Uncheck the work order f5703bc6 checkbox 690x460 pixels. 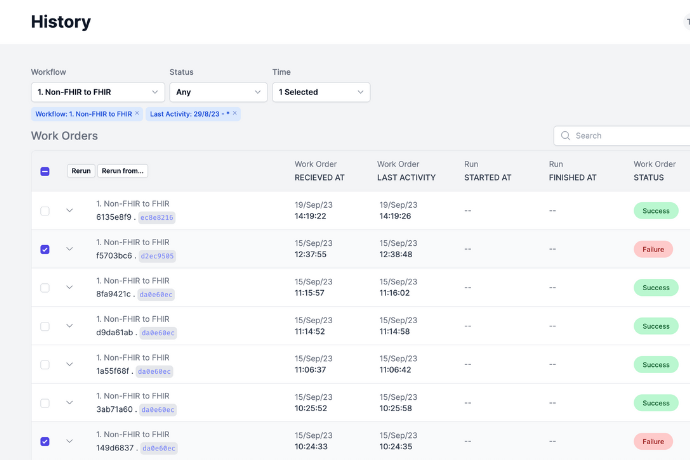coord(45,249)
